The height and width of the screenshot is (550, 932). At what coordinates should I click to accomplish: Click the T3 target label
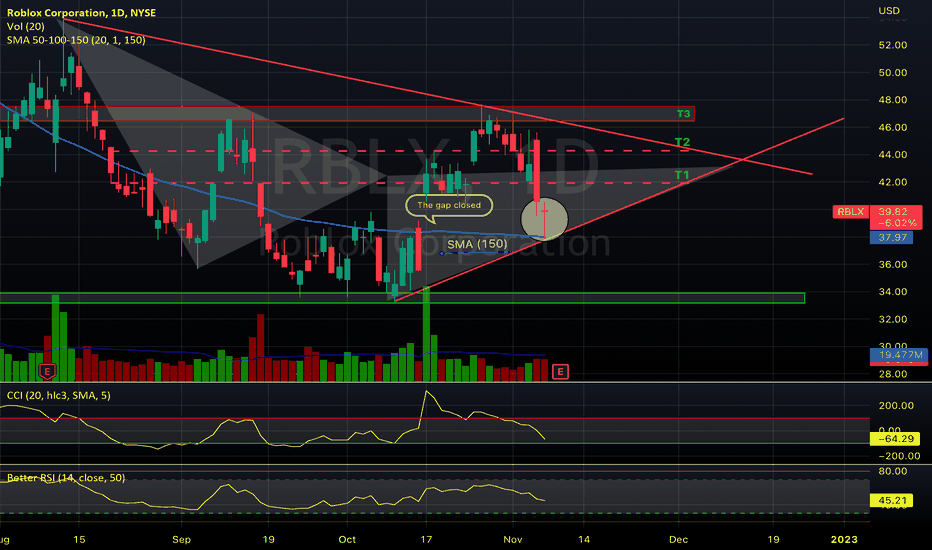684,114
